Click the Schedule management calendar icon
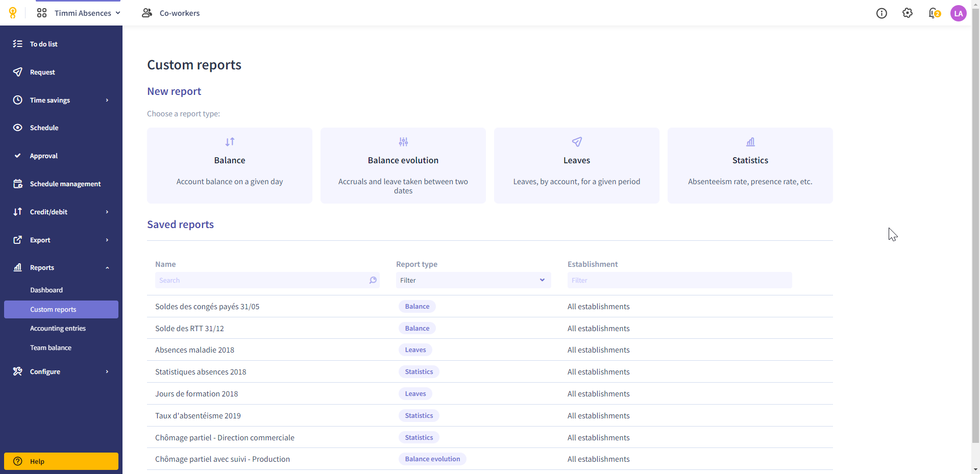This screenshot has width=980, height=474. pos(18,184)
